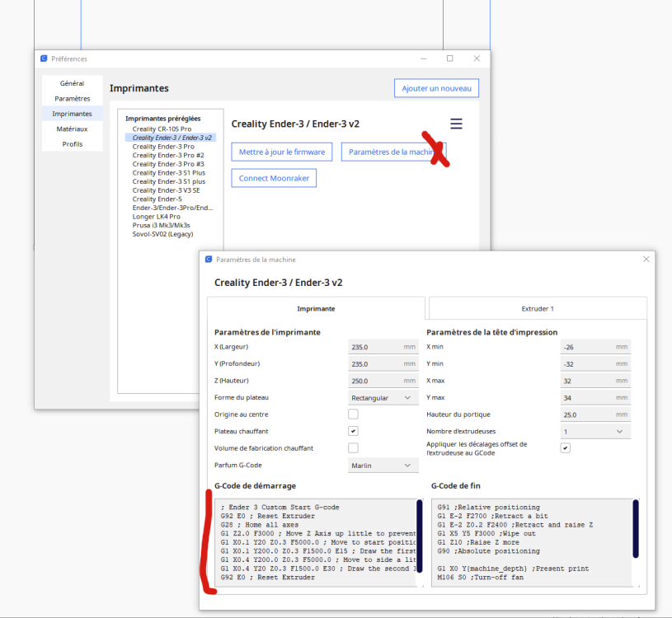672x618 pixels.
Task: Open the Profils preferences section
Action: tap(72, 144)
